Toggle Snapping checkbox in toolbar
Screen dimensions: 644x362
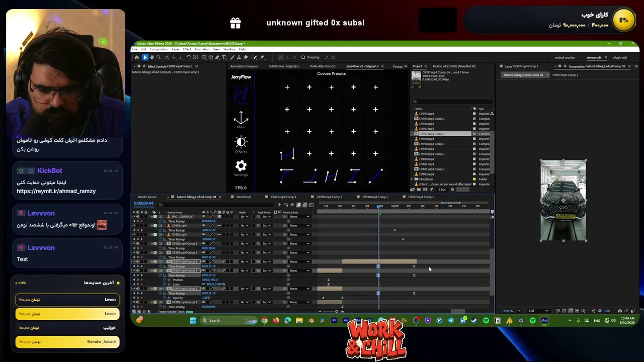(x=303, y=57)
